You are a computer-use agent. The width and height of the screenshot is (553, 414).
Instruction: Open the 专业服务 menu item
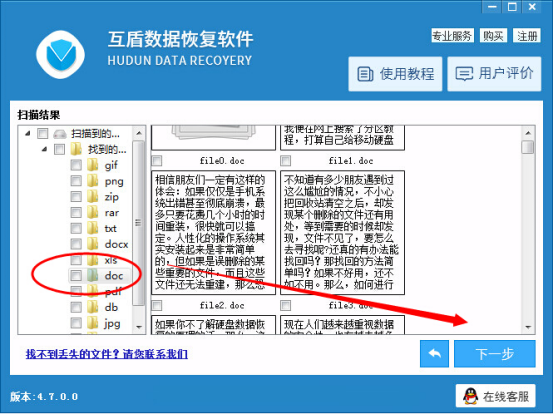tap(452, 36)
